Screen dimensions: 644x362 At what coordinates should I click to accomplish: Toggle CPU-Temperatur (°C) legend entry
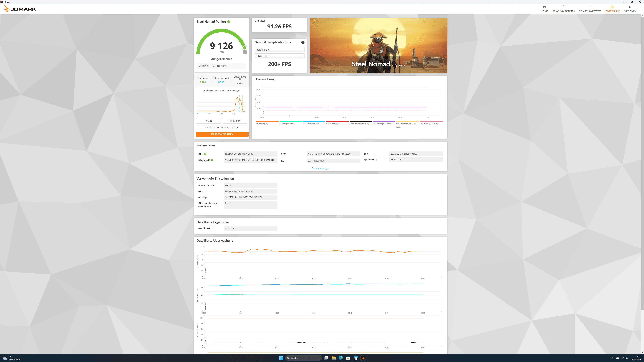pos(290,123)
